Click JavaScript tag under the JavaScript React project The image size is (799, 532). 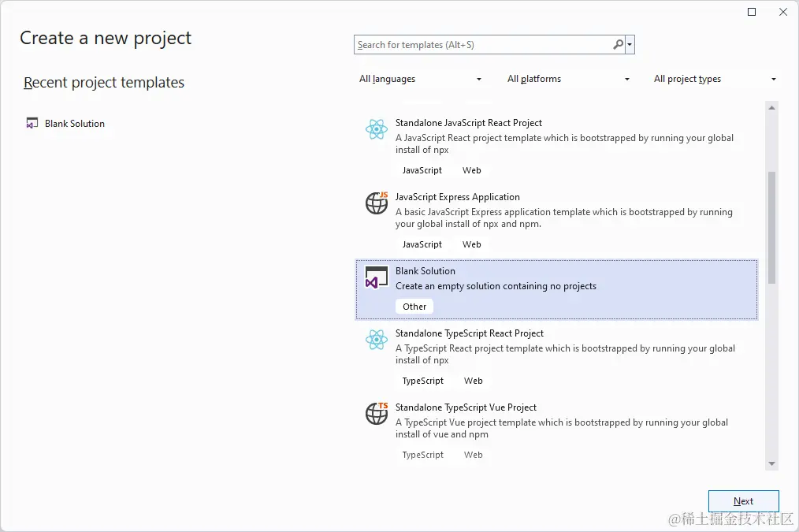pyautogui.click(x=422, y=170)
